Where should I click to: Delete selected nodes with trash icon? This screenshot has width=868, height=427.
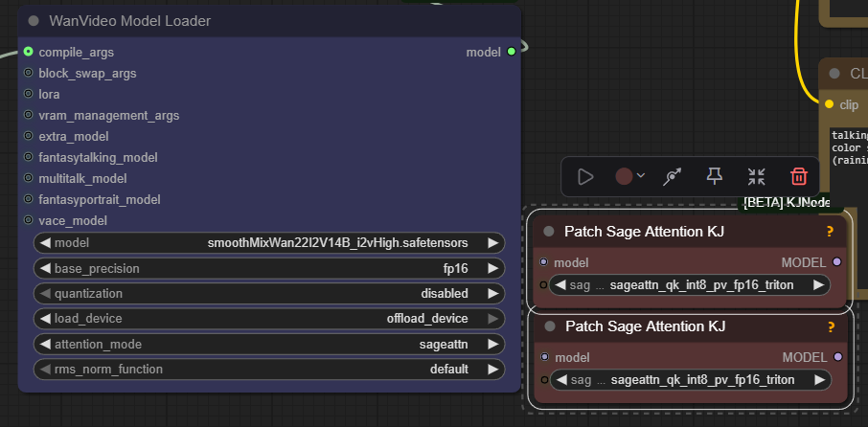point(799,177)
